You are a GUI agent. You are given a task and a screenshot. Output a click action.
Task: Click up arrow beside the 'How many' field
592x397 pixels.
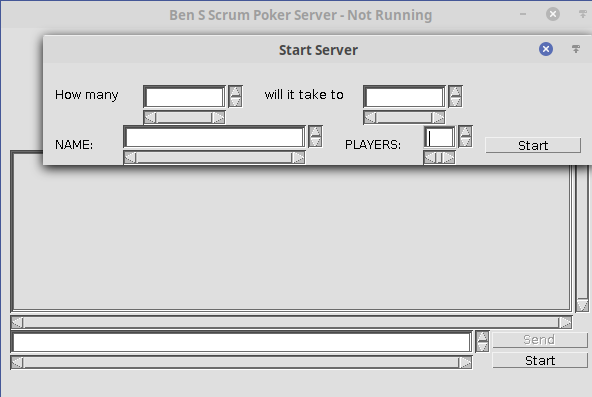click(235, 91)
